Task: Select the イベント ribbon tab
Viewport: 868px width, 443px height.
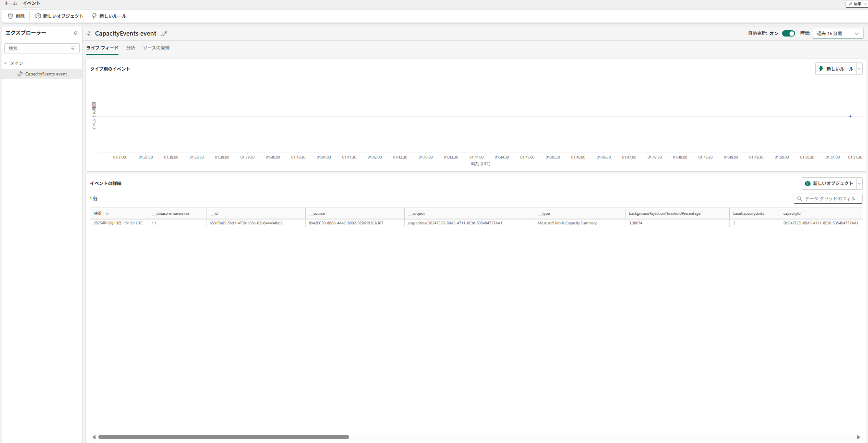Action: coord(32,3)
